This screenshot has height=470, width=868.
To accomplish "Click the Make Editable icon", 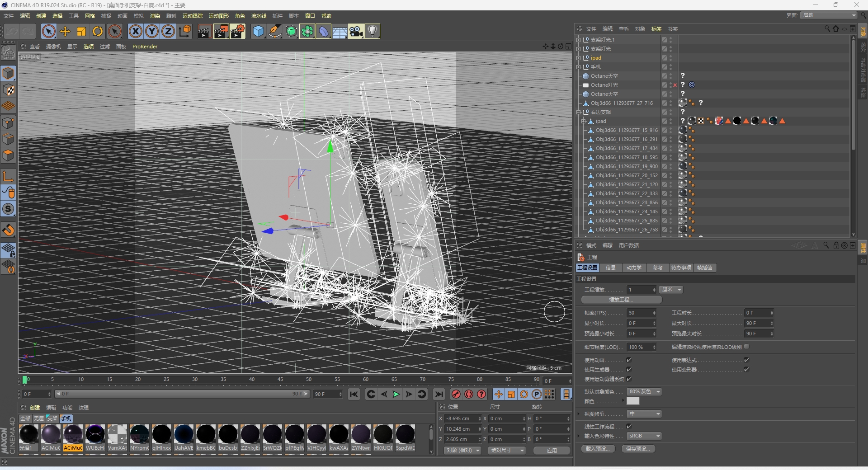I will coord(8,53).
